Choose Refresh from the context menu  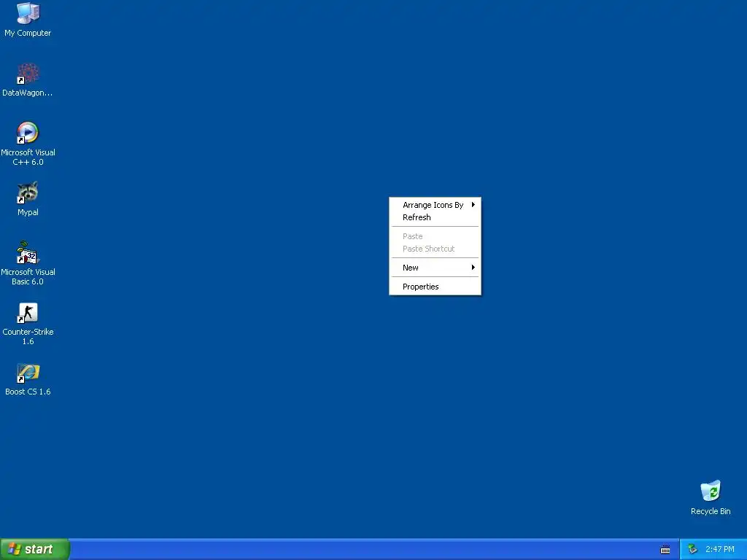pos(435,217)
